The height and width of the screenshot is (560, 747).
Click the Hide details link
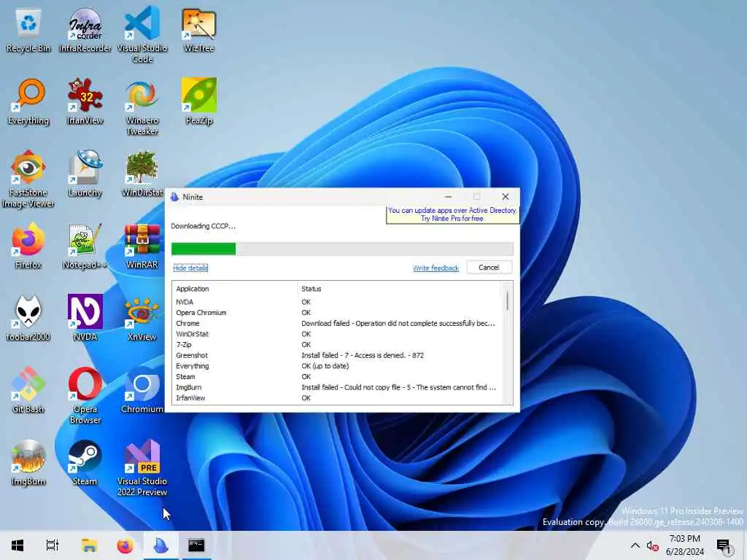tap(190, 268)
